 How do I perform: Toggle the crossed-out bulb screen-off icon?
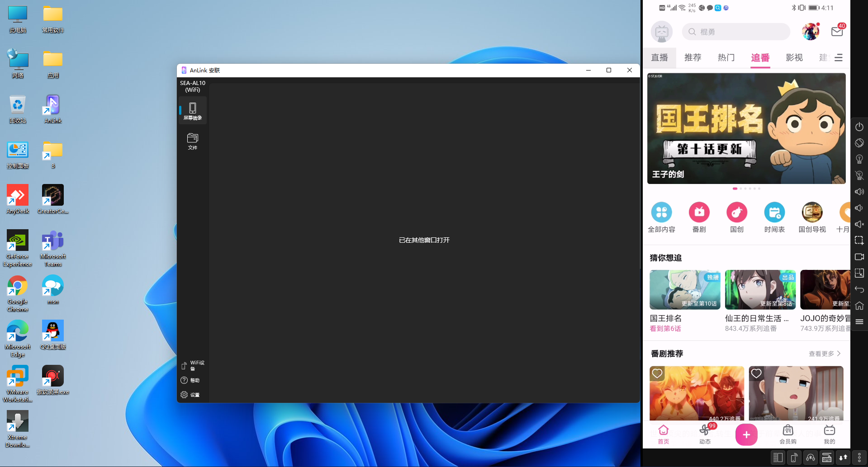point(859,175)
